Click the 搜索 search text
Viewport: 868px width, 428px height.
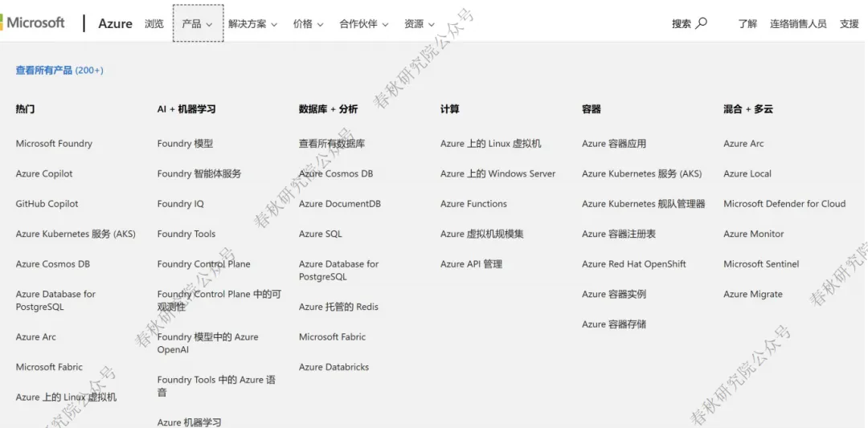click(682, 24)
